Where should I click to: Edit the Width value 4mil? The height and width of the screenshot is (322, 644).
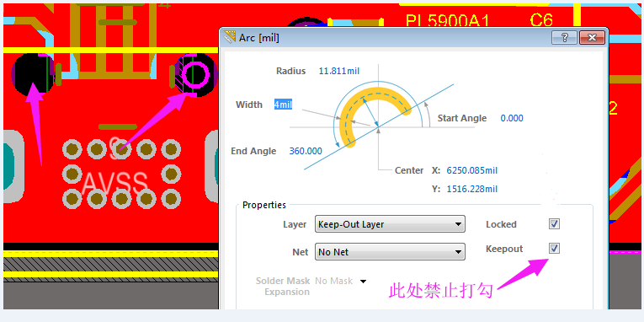pyautogui.click(x=283, y=105)
